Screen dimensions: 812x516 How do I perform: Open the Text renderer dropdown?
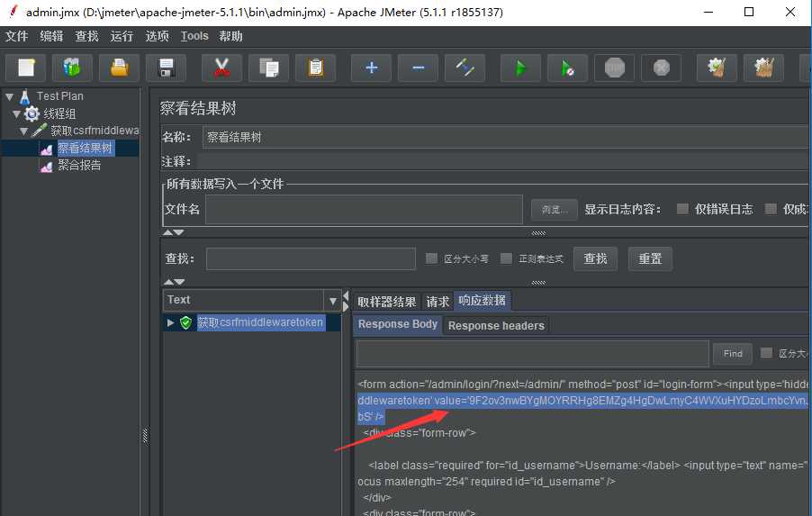(332, 301)
